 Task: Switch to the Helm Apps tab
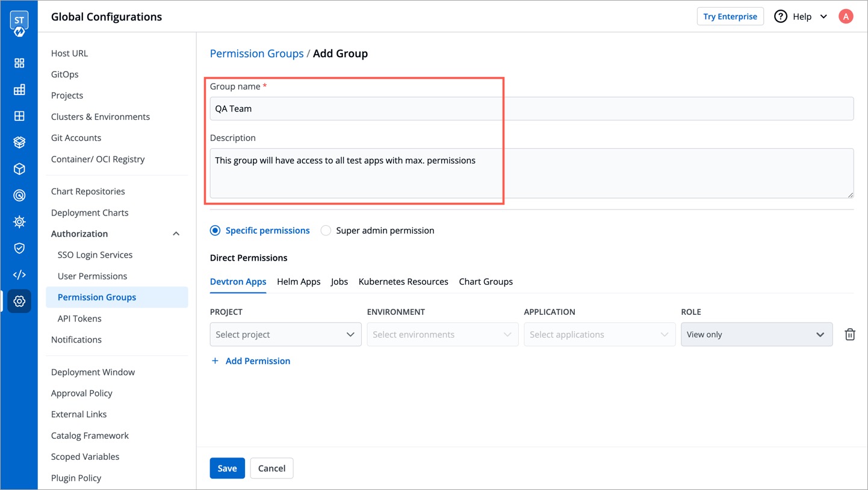(299, 282)
